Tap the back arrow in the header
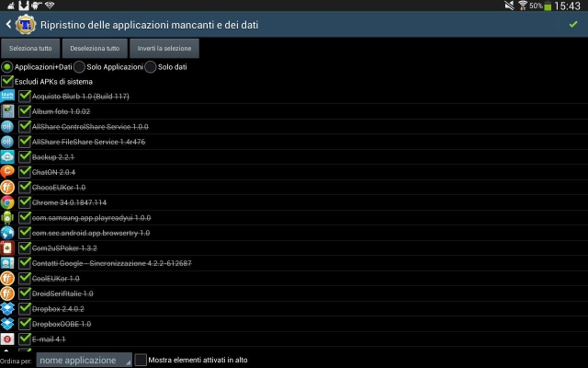 tap(8, 25)
